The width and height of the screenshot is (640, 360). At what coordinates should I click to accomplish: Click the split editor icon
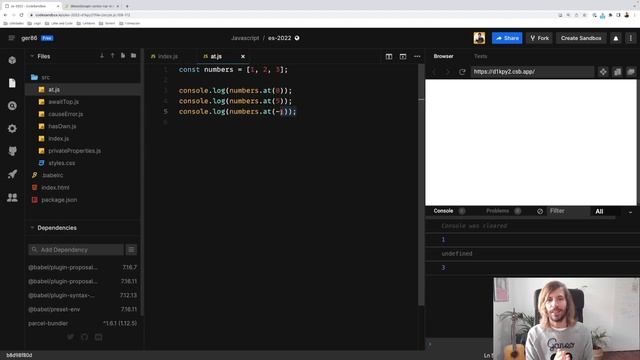coord(389,56)
